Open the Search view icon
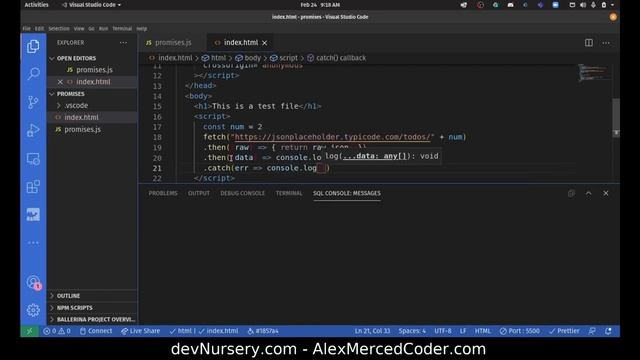Screen dimensions: 640x360 (x=33, y=74)
